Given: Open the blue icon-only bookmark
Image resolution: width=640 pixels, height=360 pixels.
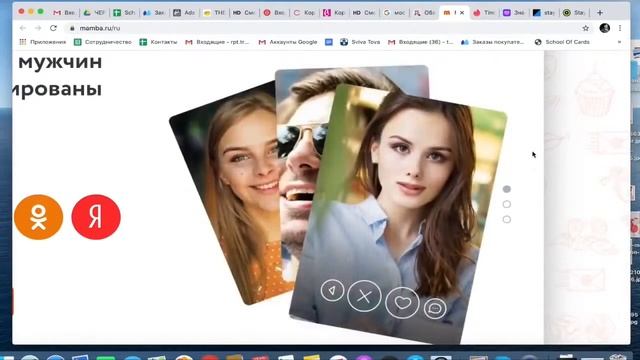Looking at the screenshot, I should pos(329,42).
